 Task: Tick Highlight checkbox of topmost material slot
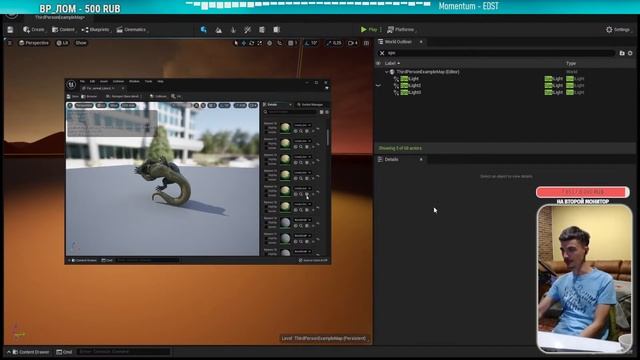click(266, 127)
